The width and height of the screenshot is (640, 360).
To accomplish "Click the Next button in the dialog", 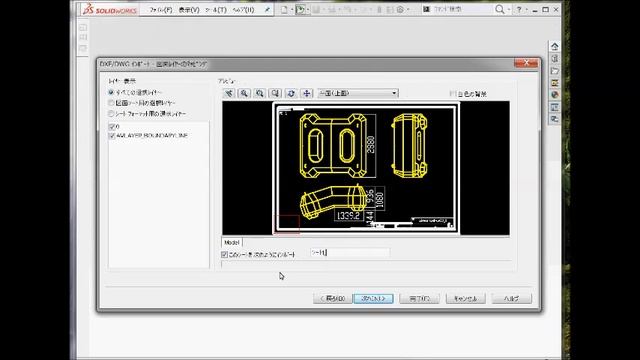I will [x=373, y=299].
